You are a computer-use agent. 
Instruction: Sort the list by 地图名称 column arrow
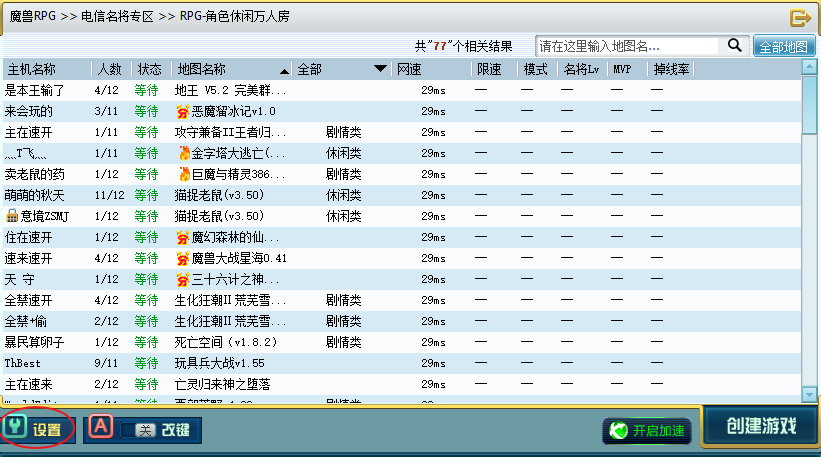tap(284, 70)
